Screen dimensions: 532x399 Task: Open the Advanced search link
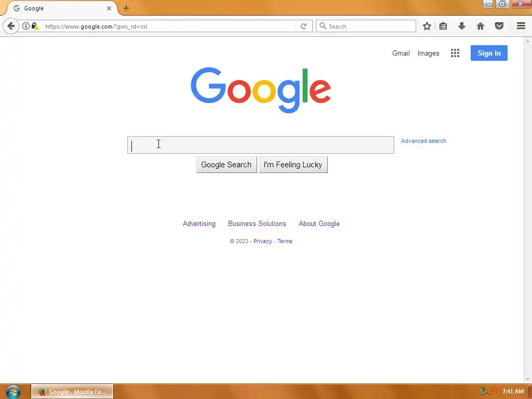(423, 141)
